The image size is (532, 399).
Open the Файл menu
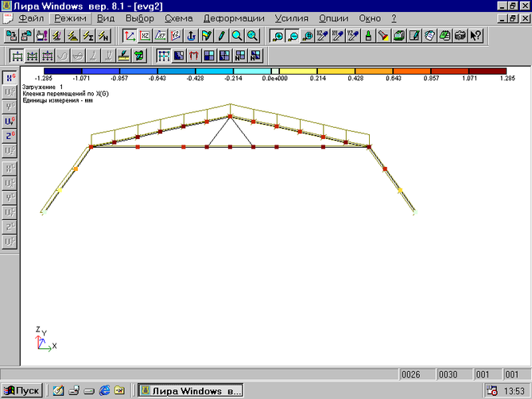[x=31, y=18]
